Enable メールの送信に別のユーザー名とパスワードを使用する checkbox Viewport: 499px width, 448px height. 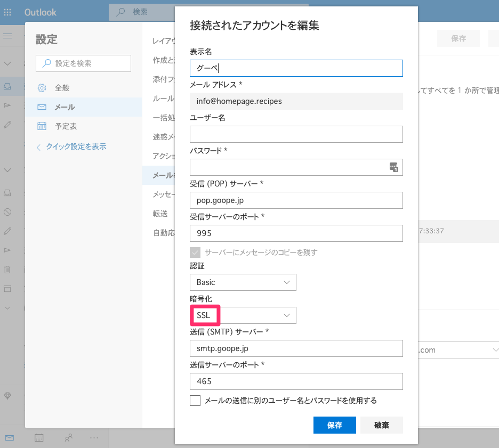point(195,401)
